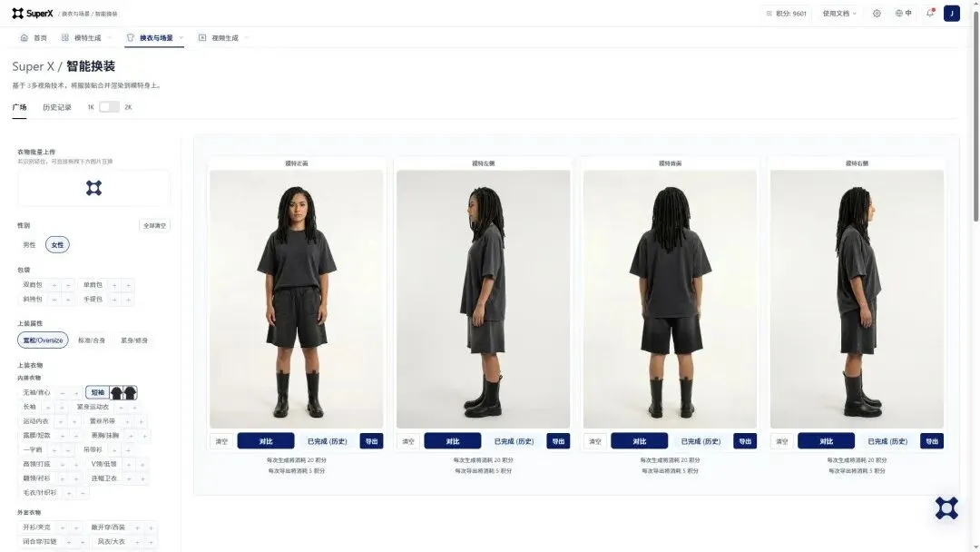Open the floating SuperX assistant icon
Screen dimensions: 980x552
[x=946, y=508]
